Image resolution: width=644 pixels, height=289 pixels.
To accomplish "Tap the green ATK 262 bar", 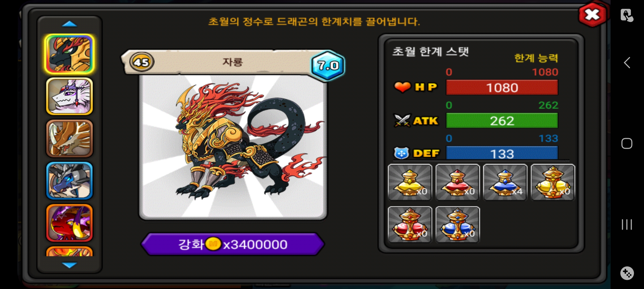I will click(x=502, y=121).
